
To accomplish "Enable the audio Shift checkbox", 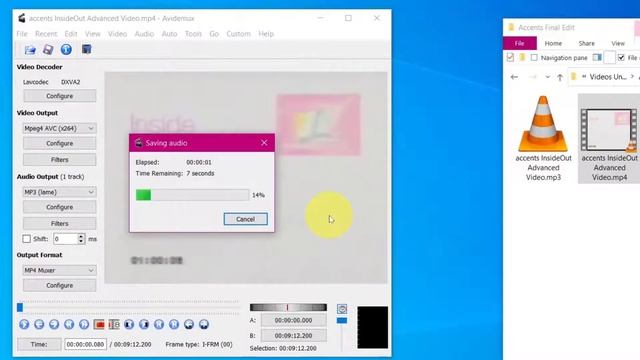I will (27, 239).
